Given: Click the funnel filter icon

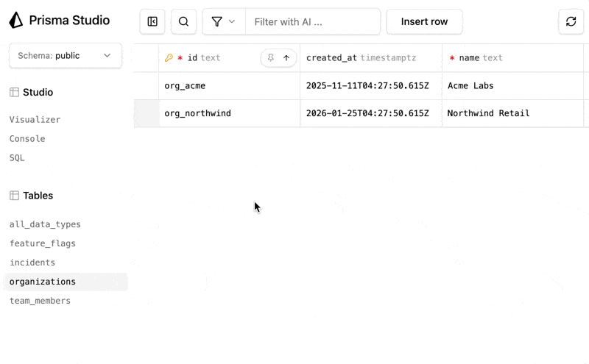Looking at the screenshot, I should (216, 22).
